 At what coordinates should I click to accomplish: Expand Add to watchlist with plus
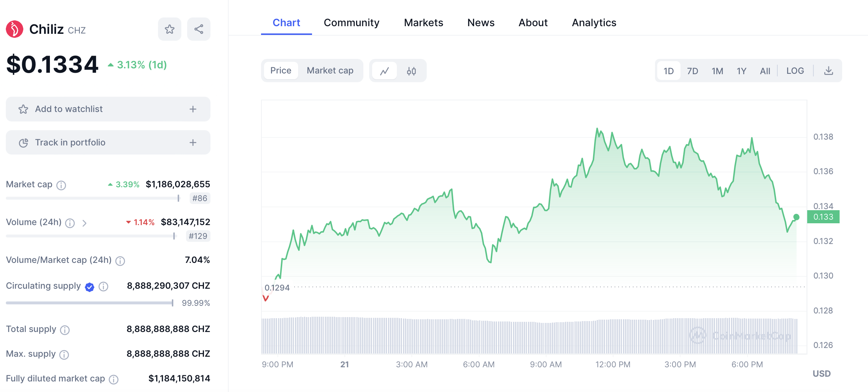[x=193, y=109]
